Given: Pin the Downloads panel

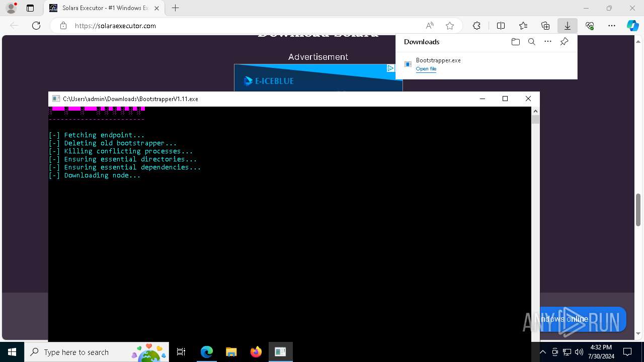Looking at the screenshot, I should (564, 42).
